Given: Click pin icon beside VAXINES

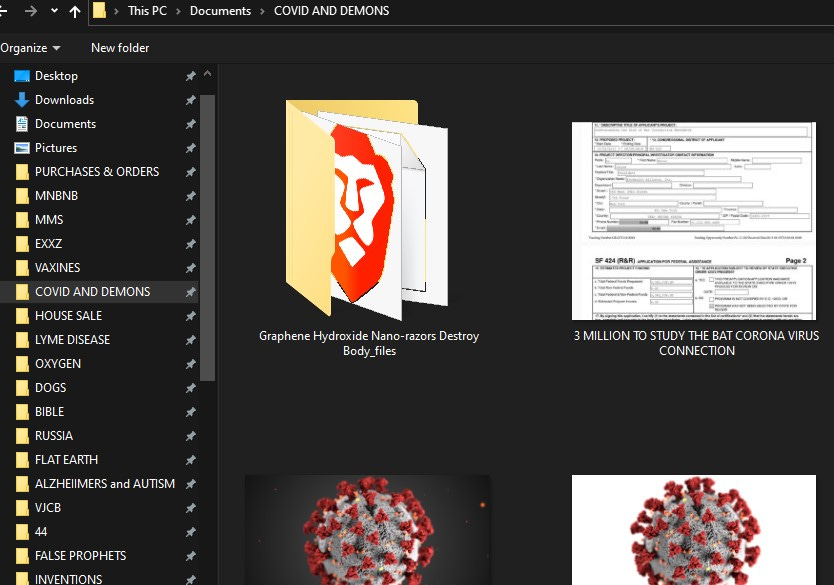Looking at the screenshot, I should point(190,268).
